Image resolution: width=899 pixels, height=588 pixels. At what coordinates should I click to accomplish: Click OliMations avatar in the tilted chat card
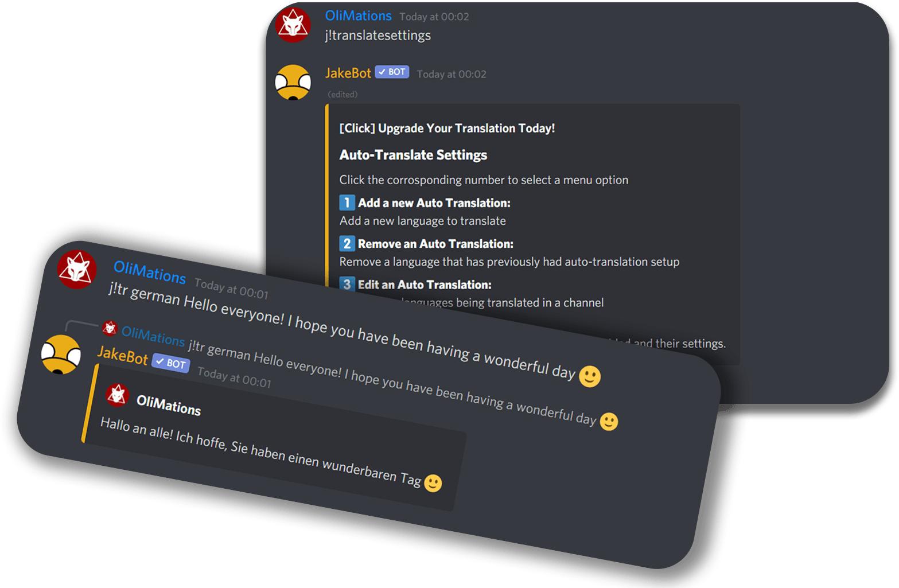click(x=77, y=269)
